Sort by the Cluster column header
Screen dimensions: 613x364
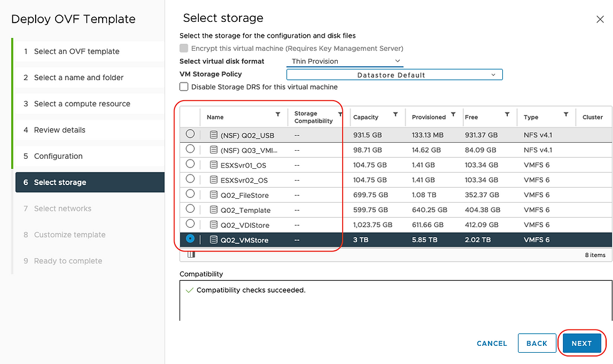pos(592,117)
